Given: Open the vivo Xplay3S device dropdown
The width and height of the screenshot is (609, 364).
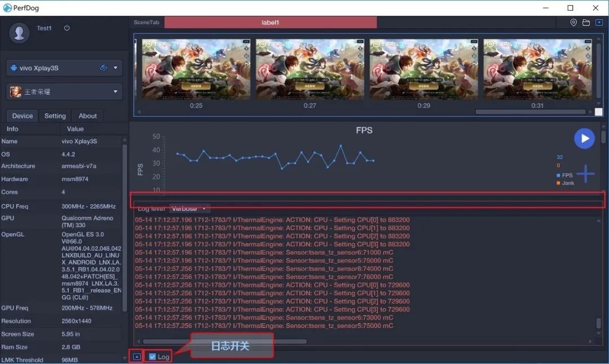Looking at the screenshot, I should 116,68.
